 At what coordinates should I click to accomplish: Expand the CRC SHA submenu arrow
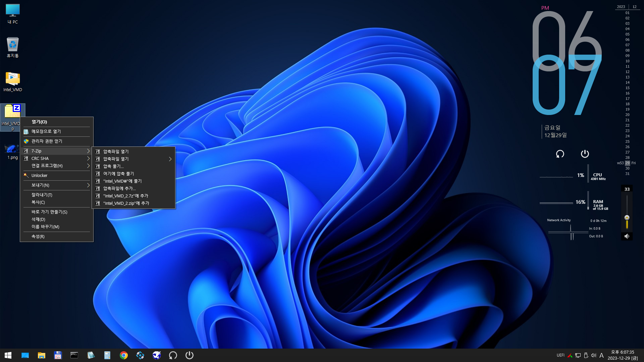[x=88, y=159]
